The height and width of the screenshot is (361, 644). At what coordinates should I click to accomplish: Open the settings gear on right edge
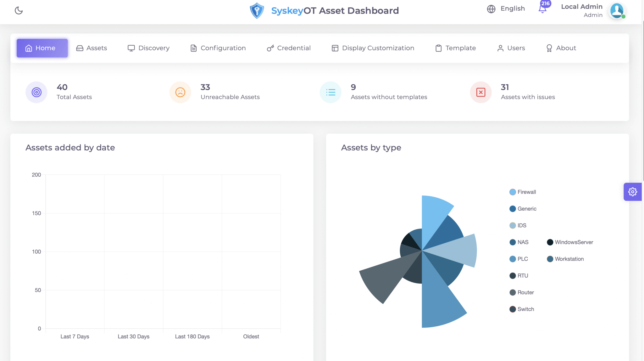pos(633,192)
